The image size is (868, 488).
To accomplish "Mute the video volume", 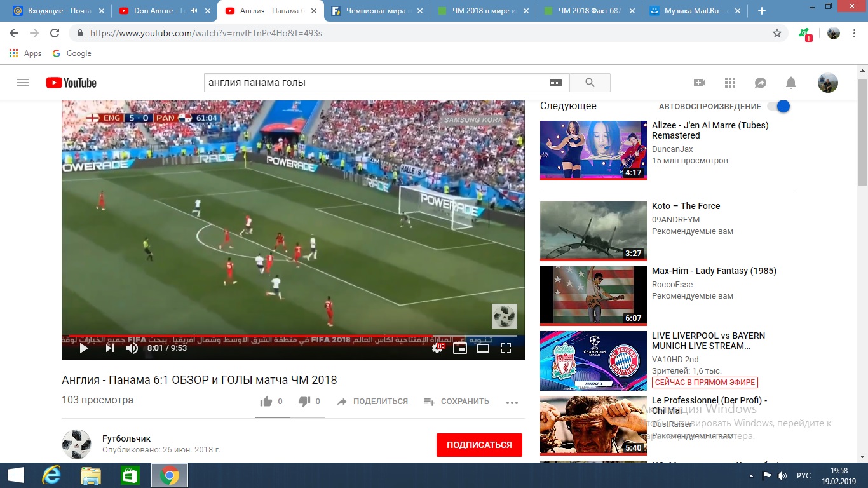I will pyautogui.click(x=132, y=348).
